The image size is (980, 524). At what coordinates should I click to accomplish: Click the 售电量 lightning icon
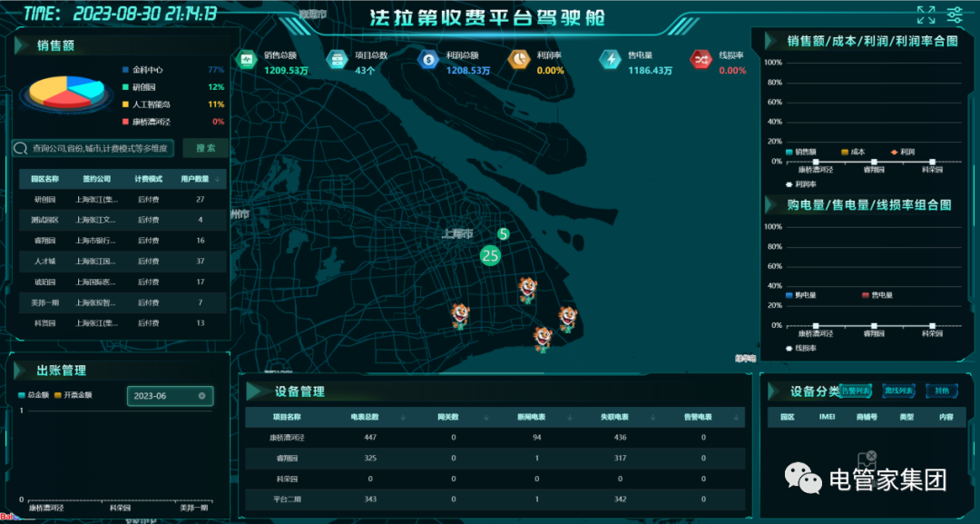pos(610,60)
